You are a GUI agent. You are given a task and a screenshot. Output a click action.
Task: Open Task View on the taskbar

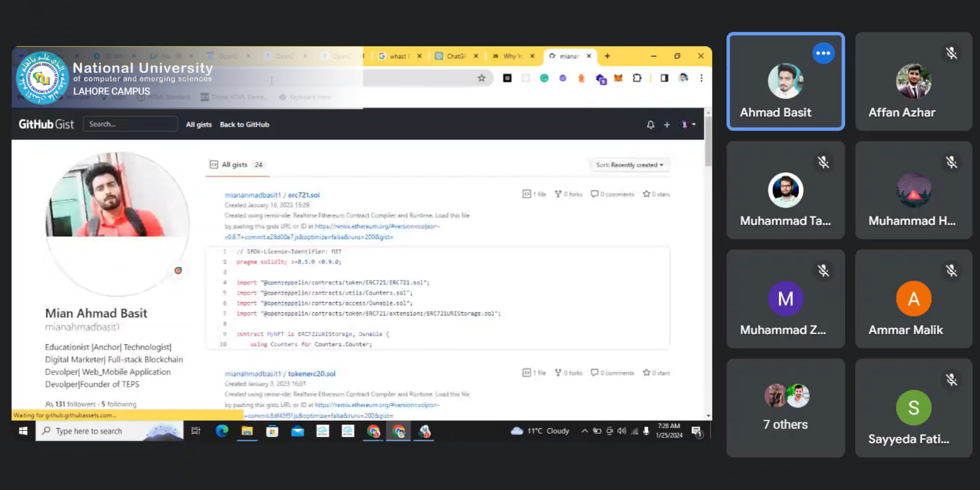click(x=196, y=431)
